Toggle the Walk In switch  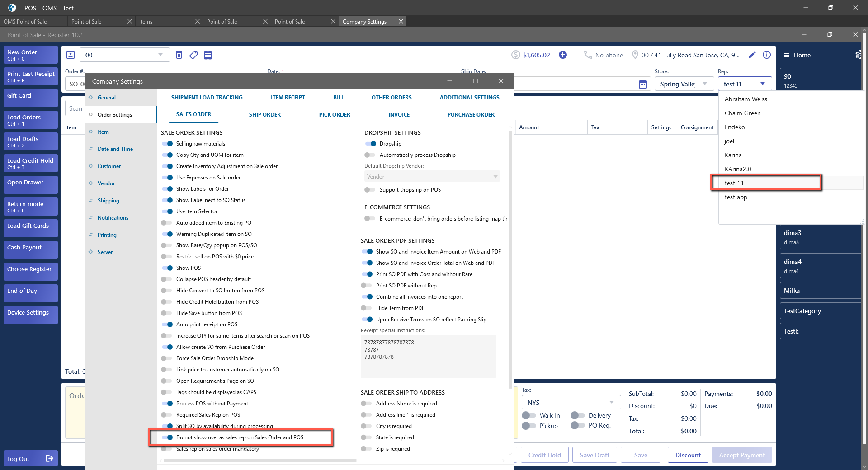coord(528,415)
